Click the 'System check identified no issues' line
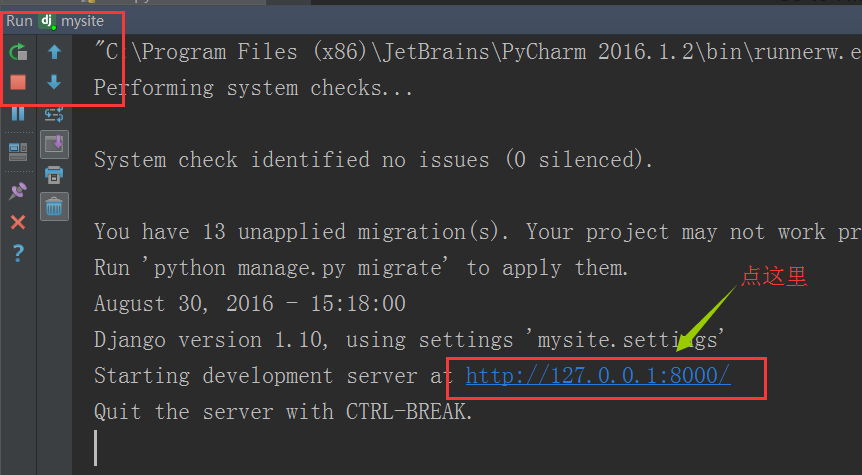Screen dimensions: 862x475 [x=373, y=160]
